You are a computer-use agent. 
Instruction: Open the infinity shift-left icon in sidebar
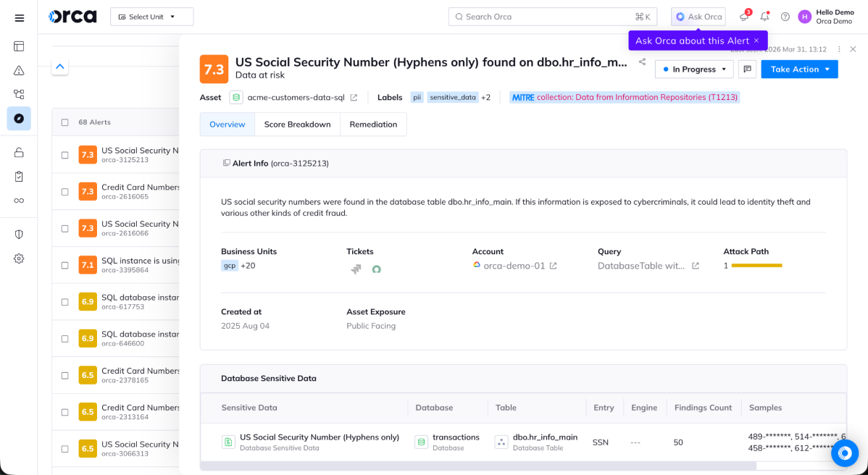(x=19, y=200)
